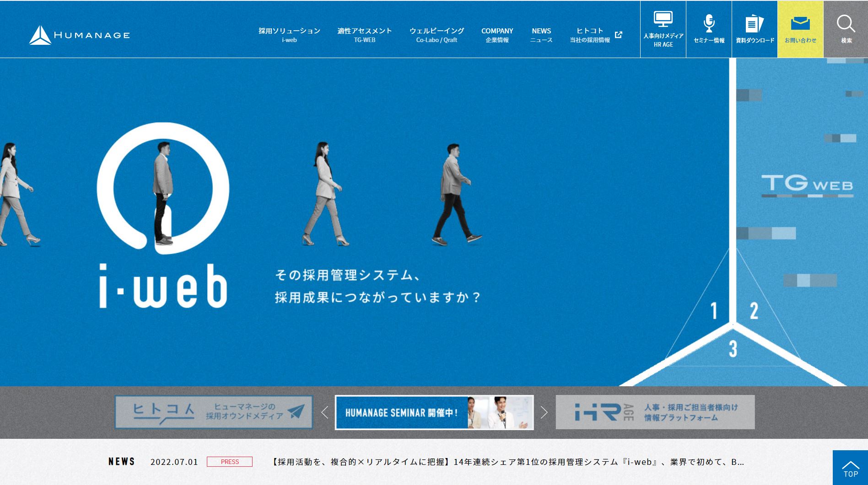Select slide number 1 in hero

[714, 311]
